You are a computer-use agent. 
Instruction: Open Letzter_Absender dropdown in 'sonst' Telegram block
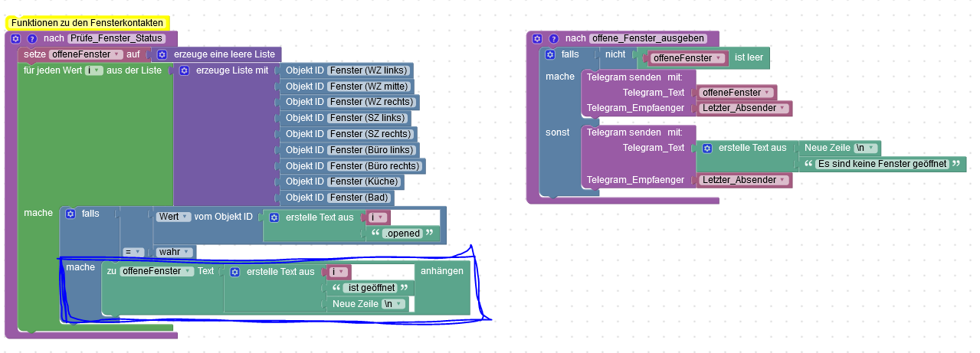coord(744,180)
